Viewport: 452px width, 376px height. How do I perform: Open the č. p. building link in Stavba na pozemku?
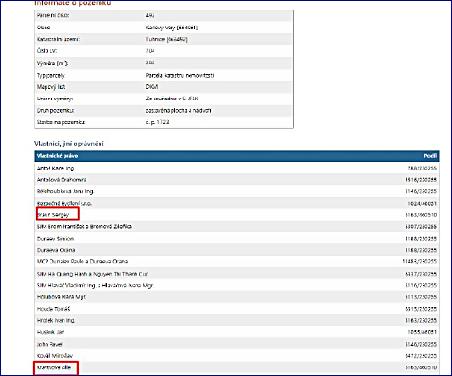[157, 122]
